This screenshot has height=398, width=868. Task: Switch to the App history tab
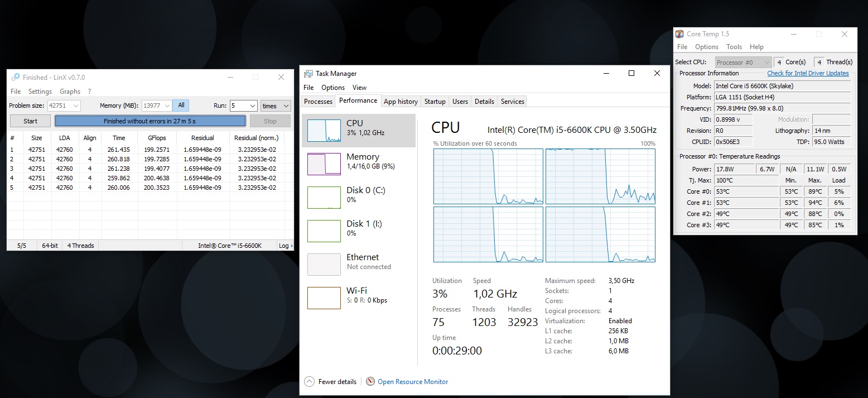coord(401,102)
